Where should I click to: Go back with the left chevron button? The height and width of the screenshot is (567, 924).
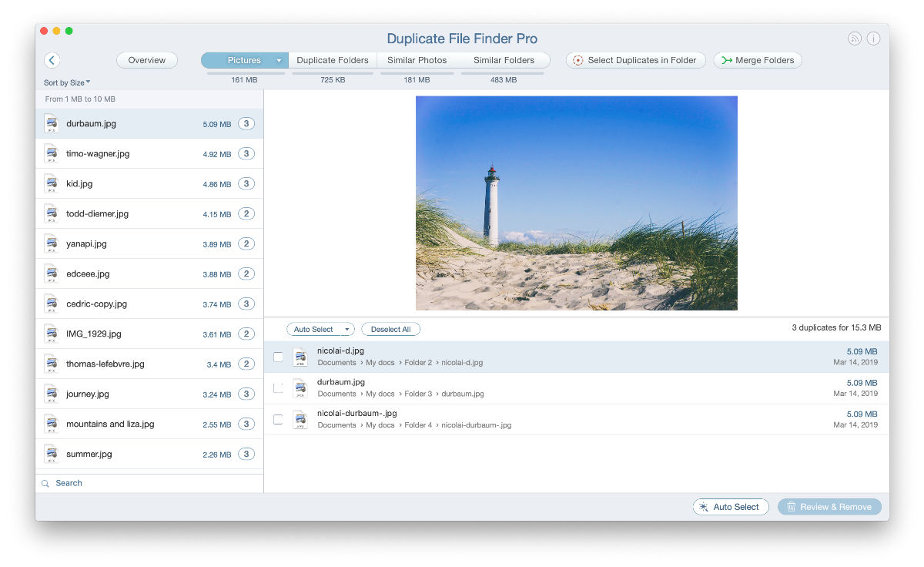(x=52, y=60)
